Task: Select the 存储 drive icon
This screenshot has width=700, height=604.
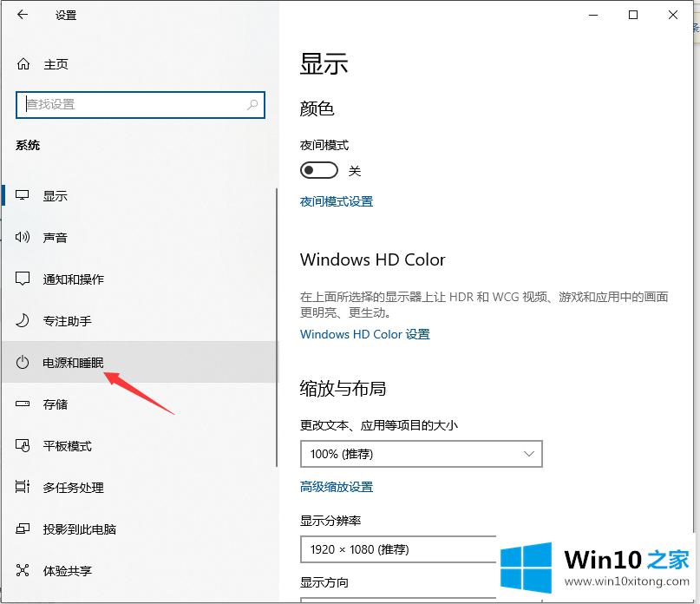Action: point(23,404)
